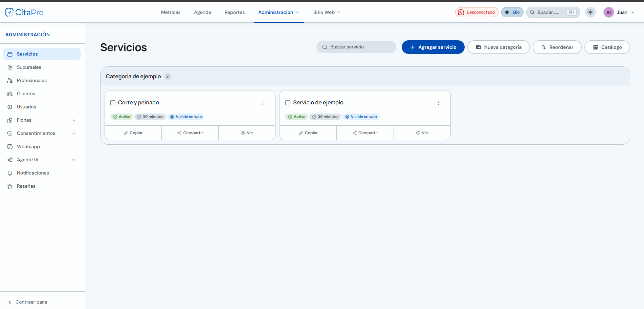Click the Notificaciones bell icon
The height and width of the screenshot is (309, 644).
(x=10, y=173)
